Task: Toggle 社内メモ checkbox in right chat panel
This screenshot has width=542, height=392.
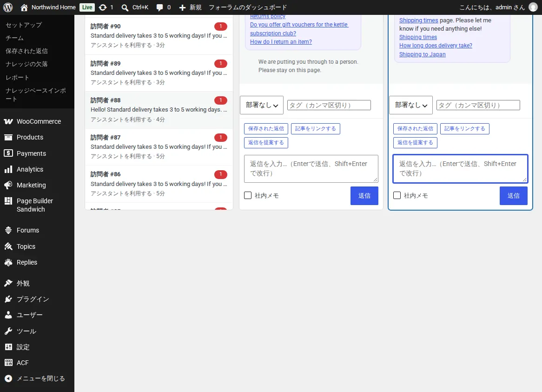Action: click(x=397, y=195)
